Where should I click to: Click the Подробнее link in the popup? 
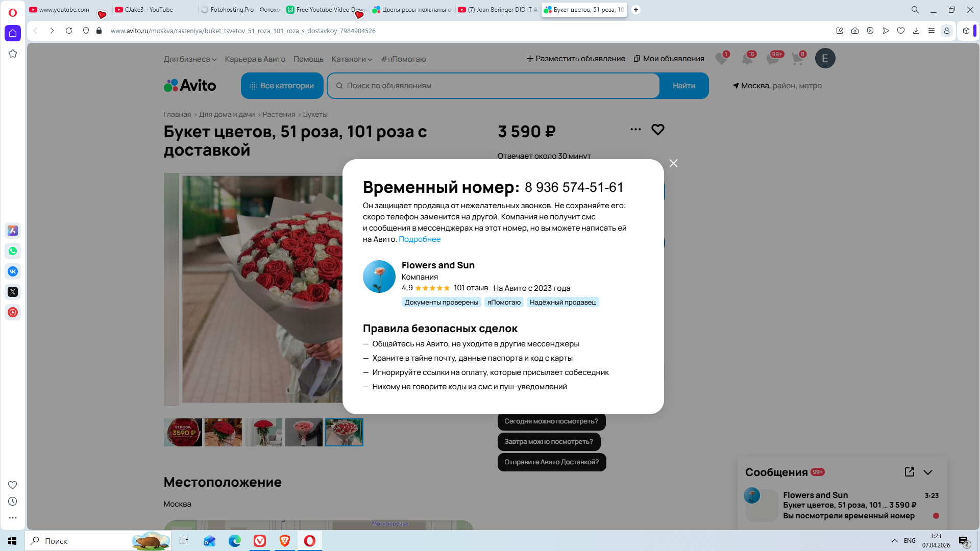pos(419,239)
